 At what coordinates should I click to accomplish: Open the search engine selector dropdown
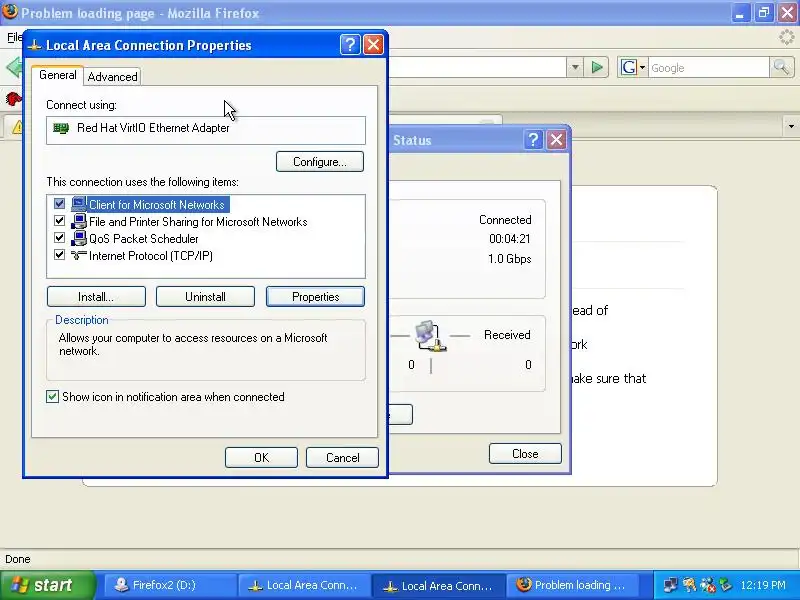(x=642, y=67)
